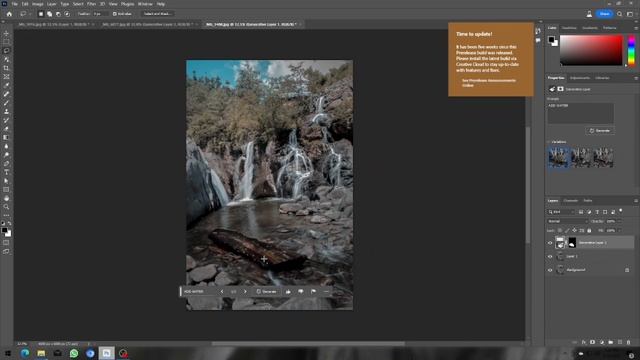
Task: Open the Layers panel flyout menu
Action: [636, 201]
